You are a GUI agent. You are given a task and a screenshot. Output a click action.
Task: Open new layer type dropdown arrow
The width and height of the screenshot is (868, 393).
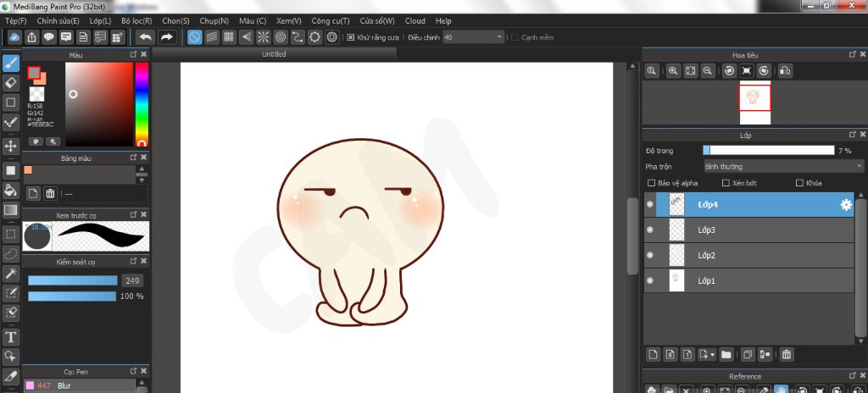(x=712, y=355)
